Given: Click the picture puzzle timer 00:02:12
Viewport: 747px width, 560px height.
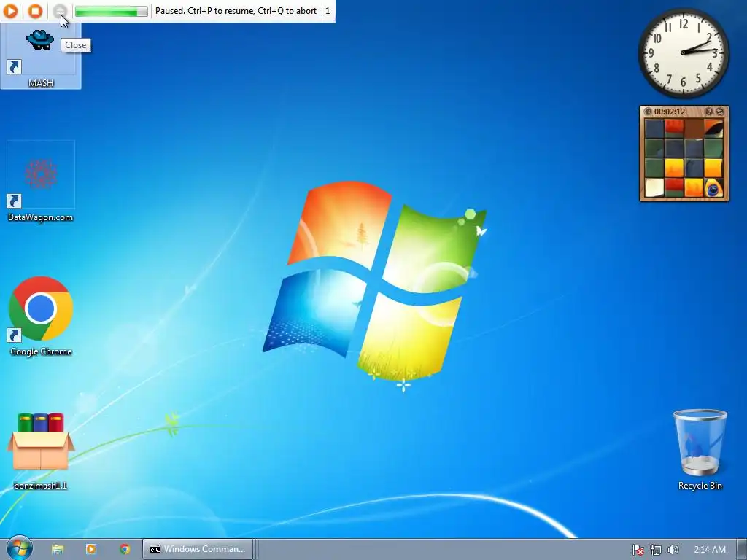Looking at the screenshot, I should pyautogui.click(x=670, y=112).
